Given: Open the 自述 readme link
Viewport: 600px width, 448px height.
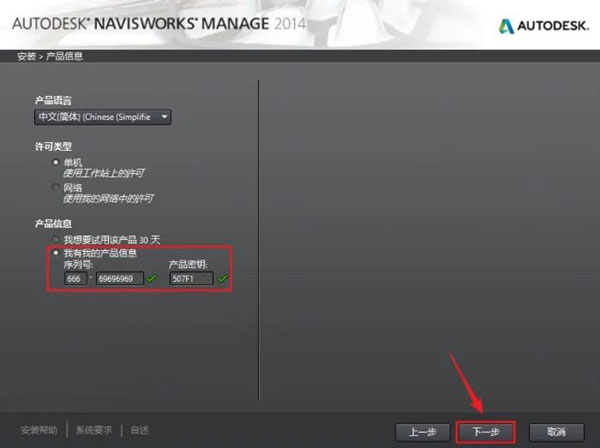Looking at the screenshot, I should [140, 430].
